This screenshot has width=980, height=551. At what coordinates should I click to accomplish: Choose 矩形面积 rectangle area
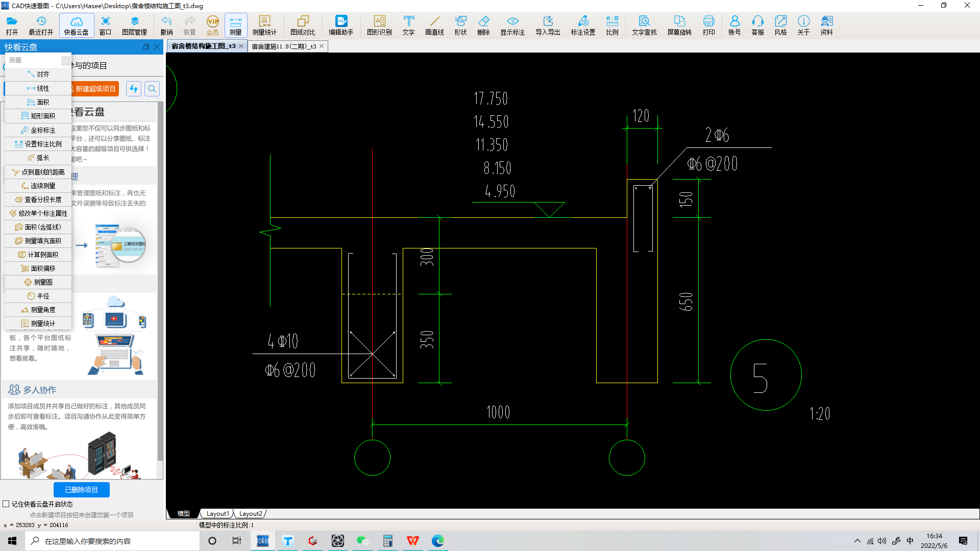coord(38,116)
